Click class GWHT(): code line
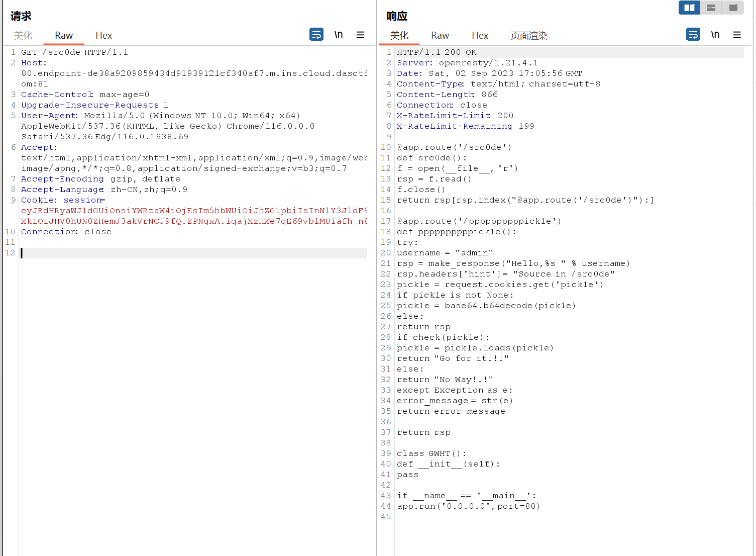 [431, 453]
